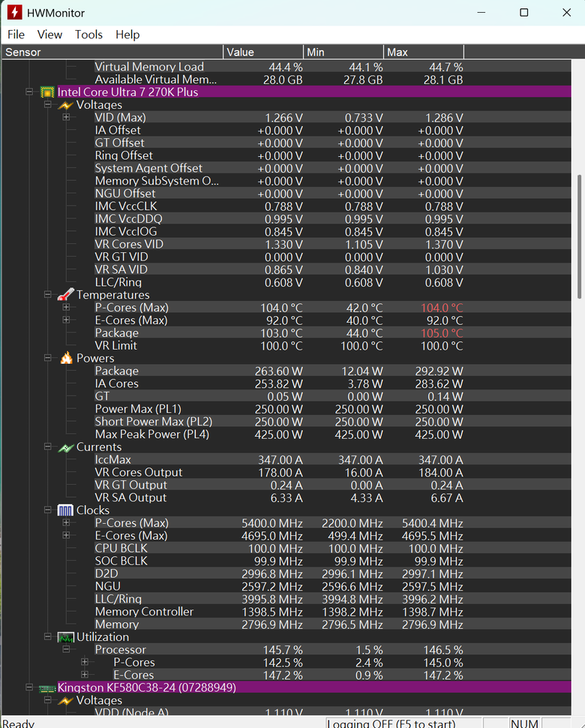This screenshot has width=585, height=728.
Task: Click the HWMonitor lightning app icon
Action: [14, 13]
